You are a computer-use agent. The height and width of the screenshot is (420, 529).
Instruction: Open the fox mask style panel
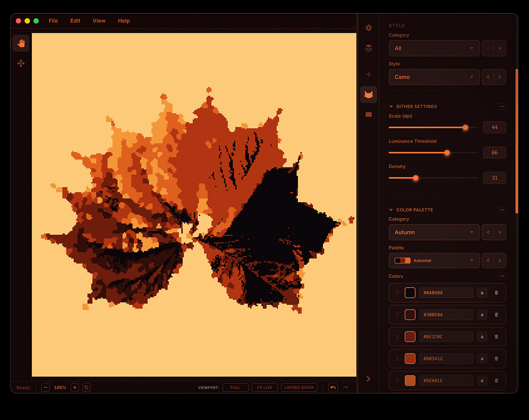[369, 94]
